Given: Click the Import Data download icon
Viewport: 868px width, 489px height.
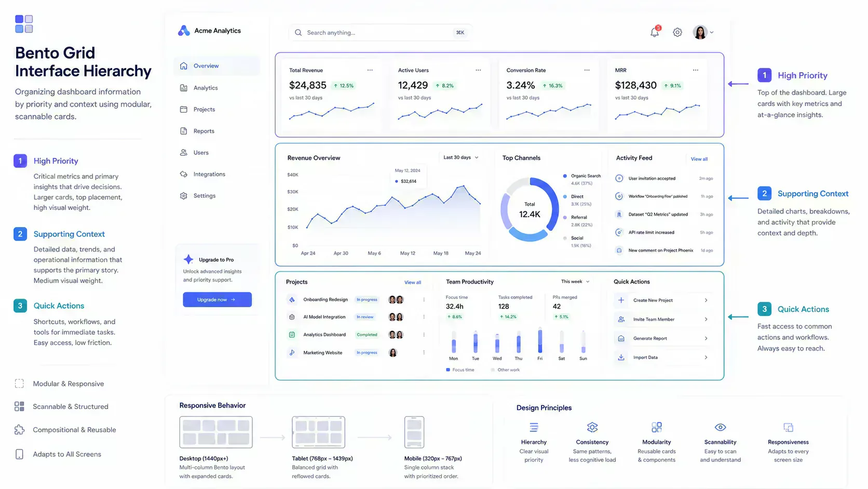Looking at the screenshot, I should 621,357.
